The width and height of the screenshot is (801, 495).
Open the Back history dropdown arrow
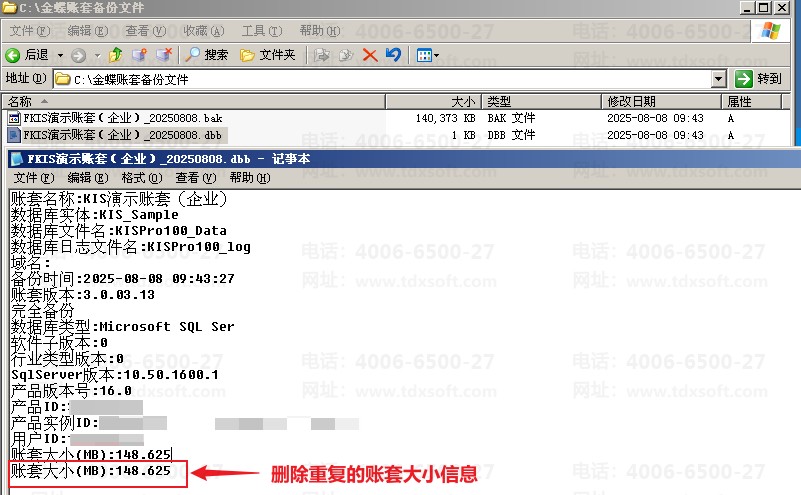60,55
